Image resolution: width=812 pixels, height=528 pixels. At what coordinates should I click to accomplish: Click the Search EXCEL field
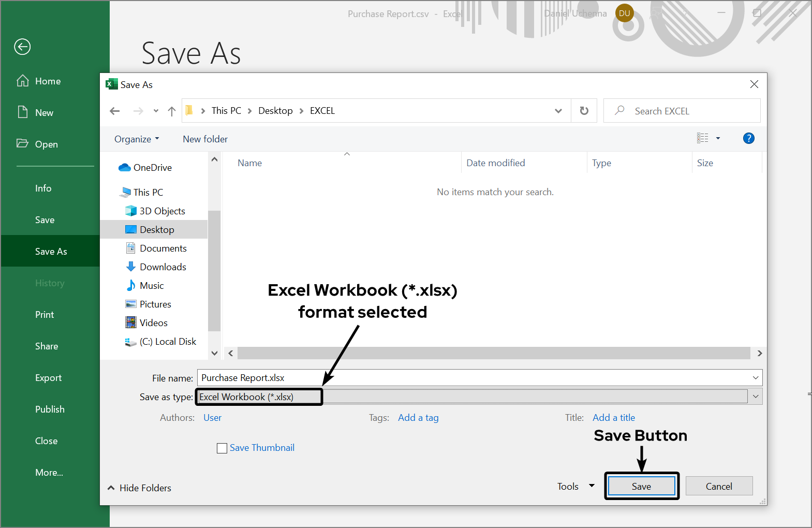(x=682, y=111)
